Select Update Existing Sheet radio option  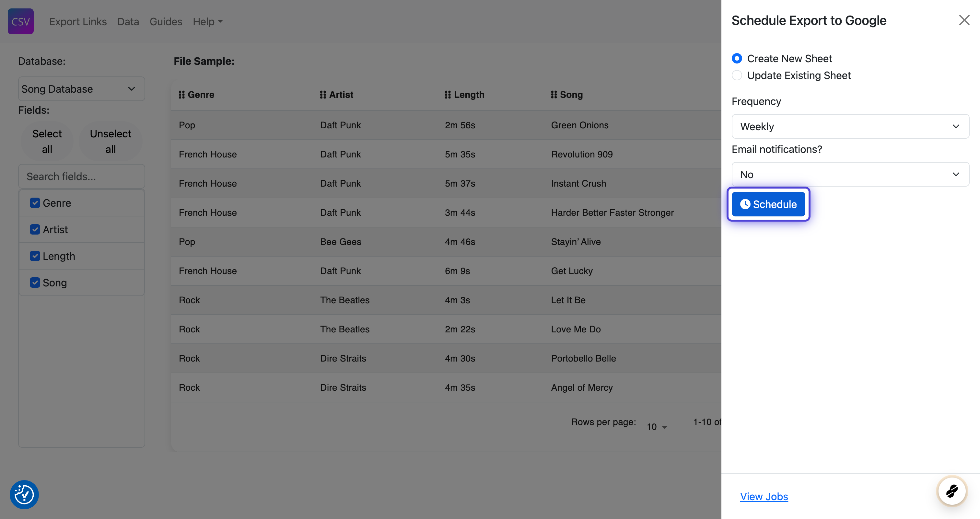(737, 75)
